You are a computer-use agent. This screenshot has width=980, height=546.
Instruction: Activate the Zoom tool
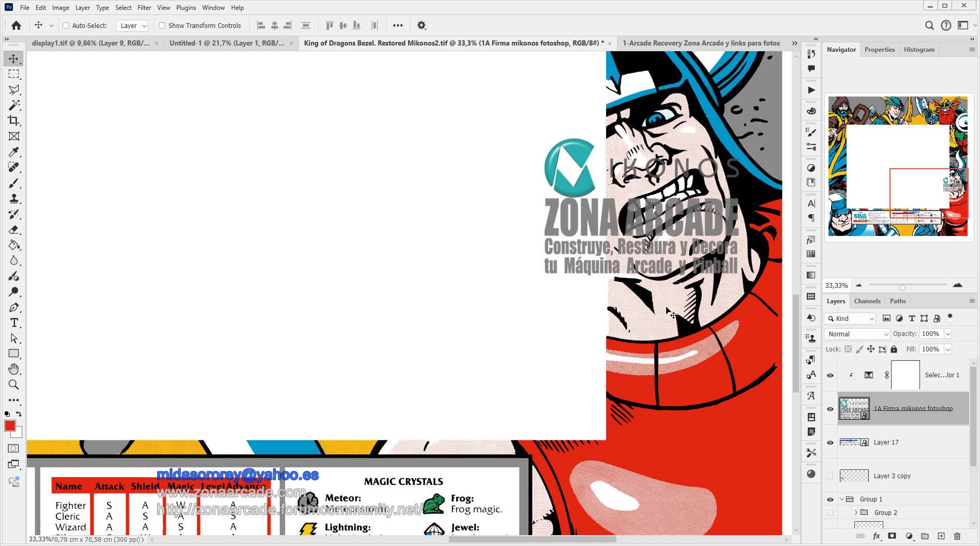point(14,385)
